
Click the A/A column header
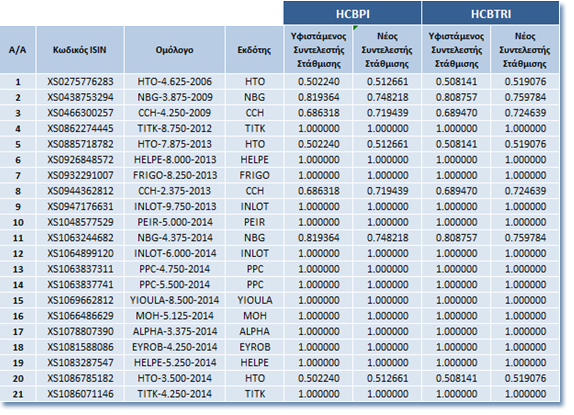18,50
